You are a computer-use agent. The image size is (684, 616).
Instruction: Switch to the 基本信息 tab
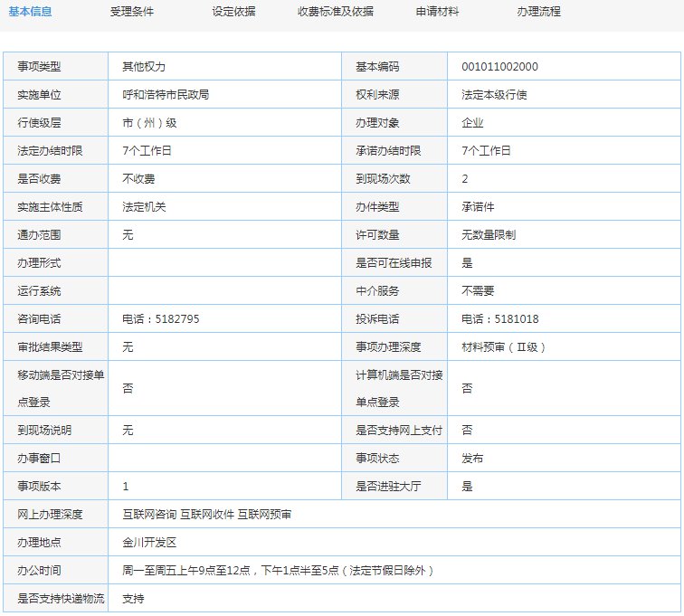tap(30, 12)
